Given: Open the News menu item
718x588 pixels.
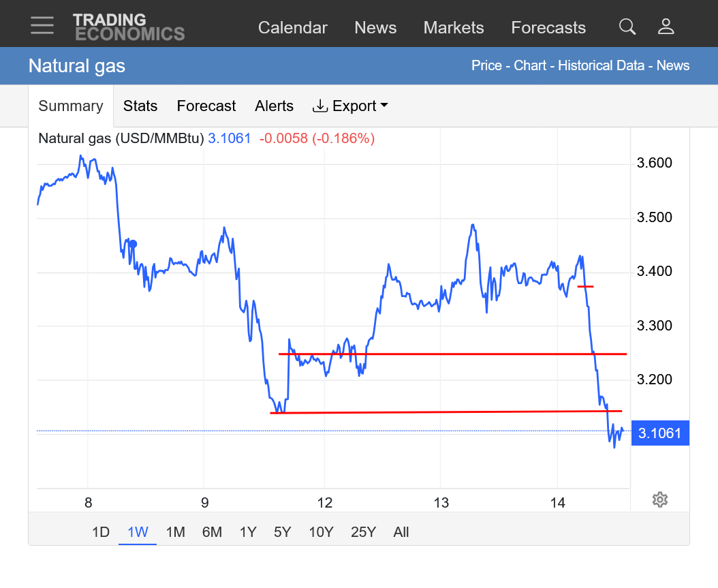Looking at the screenshot, I should click(x=375, y=28).
